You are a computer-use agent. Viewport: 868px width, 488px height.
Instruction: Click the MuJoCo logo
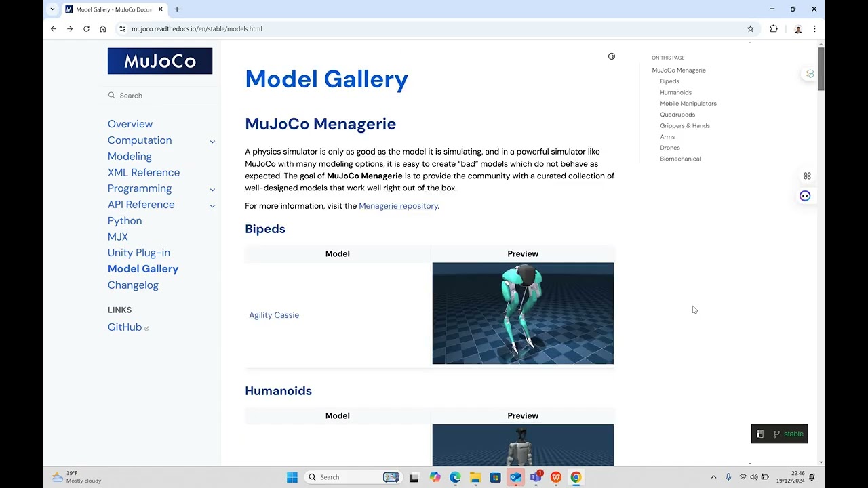click(160, 61)
